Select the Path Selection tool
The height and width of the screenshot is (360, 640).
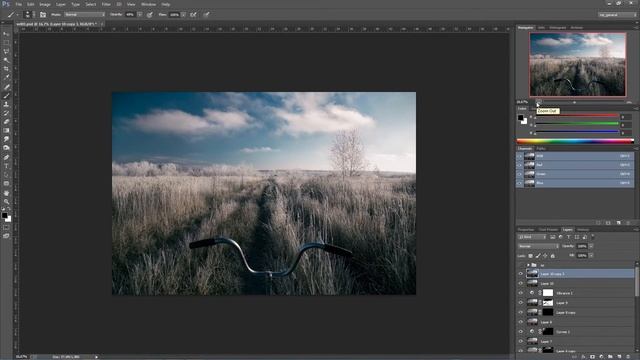(6, 175)
